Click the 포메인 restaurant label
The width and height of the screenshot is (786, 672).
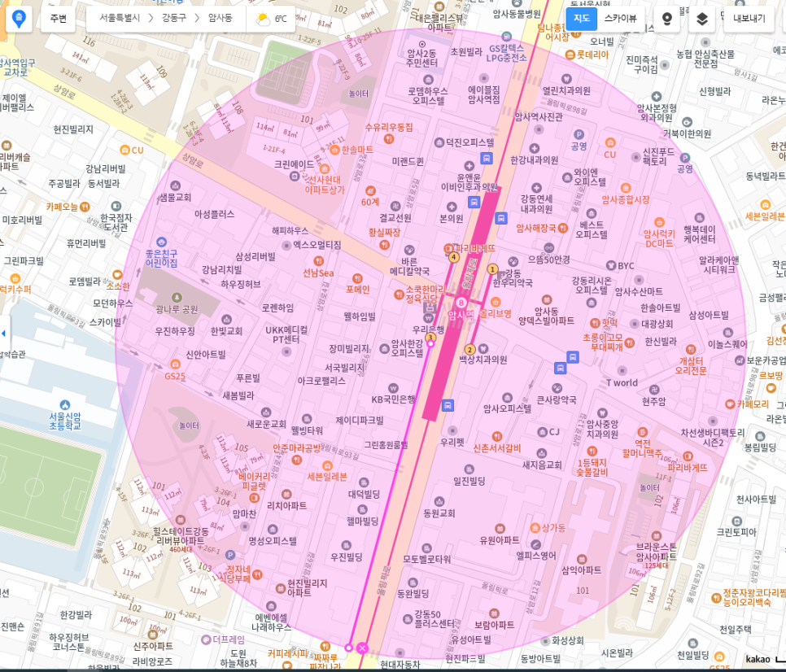tap(357, 290)
